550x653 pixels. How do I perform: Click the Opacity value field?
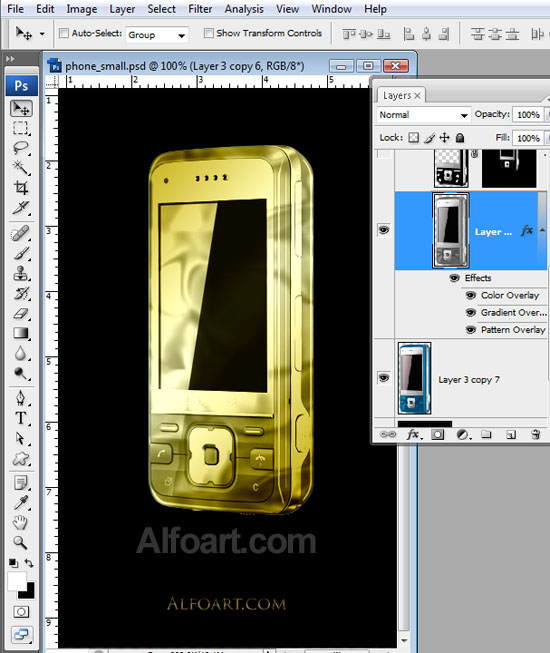coord(528,115)
